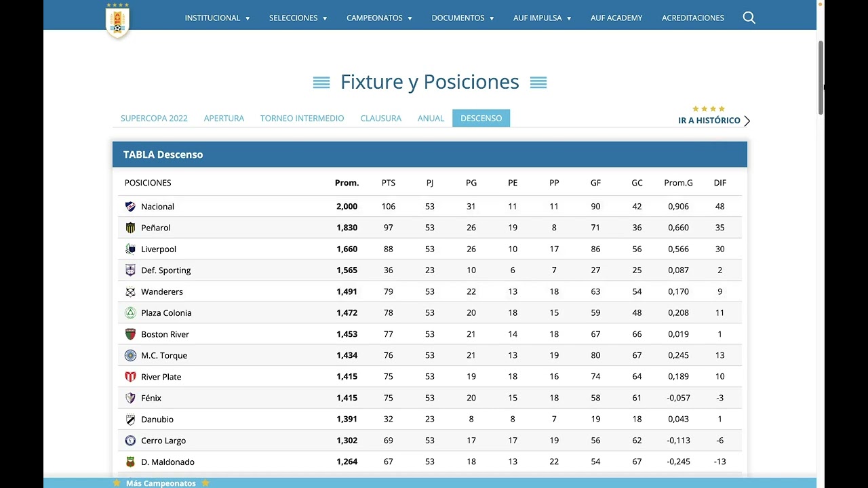Select the Nacional team name
The image size is (868, 488).
click(x=157, y=207)
